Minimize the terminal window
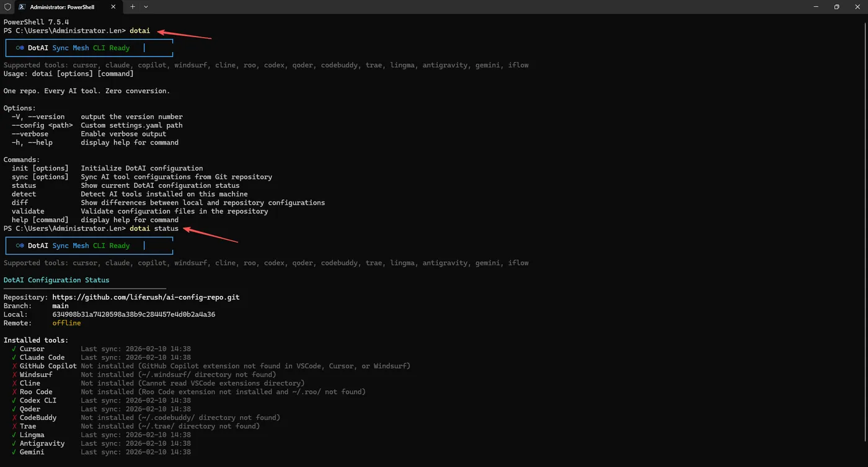The height and width of the screenshot is (467, 868). point(816,7)
